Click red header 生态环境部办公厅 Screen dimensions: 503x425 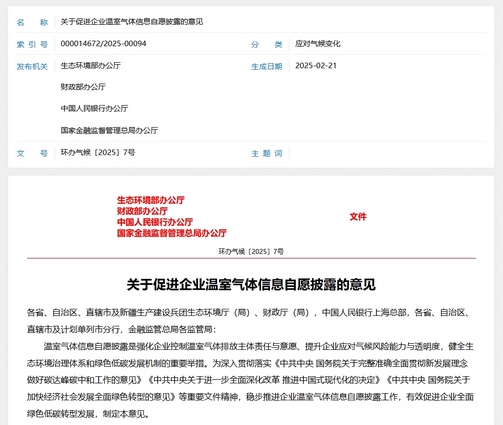(151, 200)
